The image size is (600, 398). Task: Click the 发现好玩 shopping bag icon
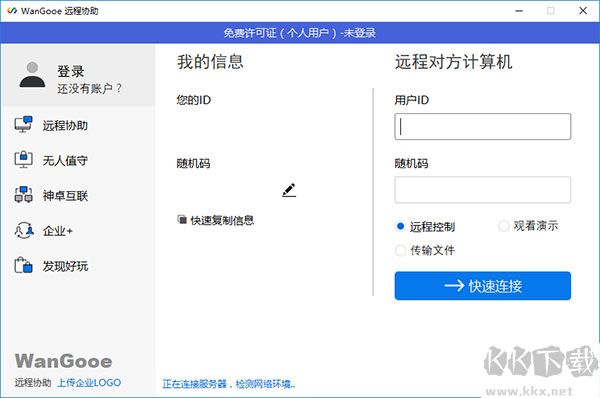pyautogui.click(x=23, y=265)
